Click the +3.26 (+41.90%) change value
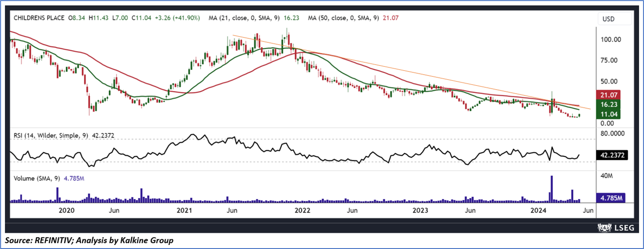Viewport: 644px width, 249px height. click(178, 18)
